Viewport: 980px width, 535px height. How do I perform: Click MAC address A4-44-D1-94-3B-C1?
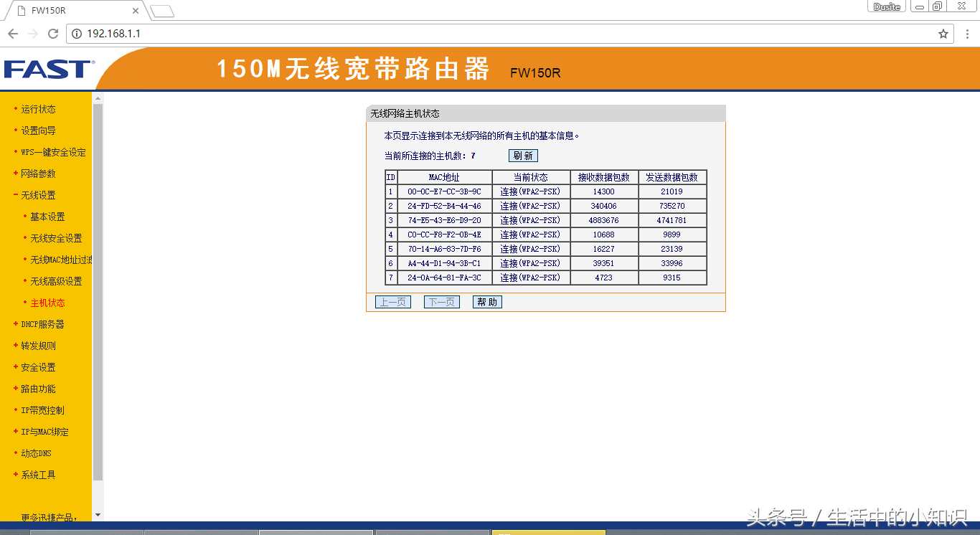(444, 263)
